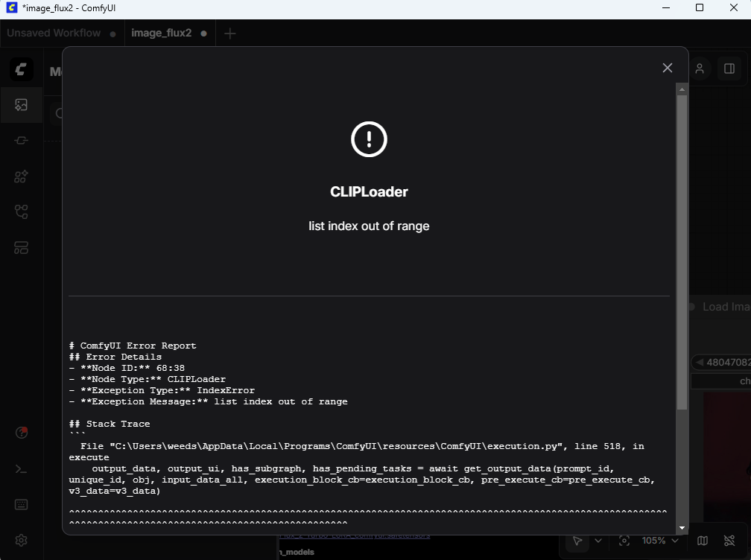The width and height of the screenshot is (751, 560).
Task: Open the ComfyUI logo menu
Action: [22, 70]
